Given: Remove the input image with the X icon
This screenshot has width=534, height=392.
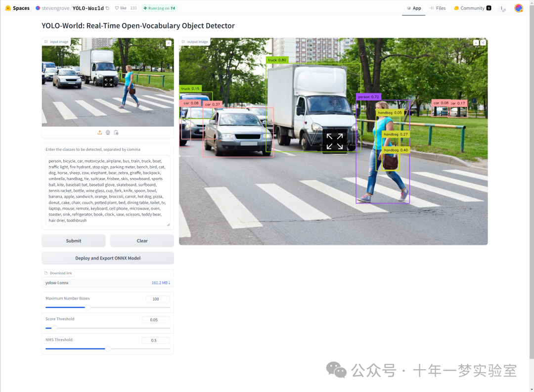Looking at the screenshot, I should coord(169,43).
